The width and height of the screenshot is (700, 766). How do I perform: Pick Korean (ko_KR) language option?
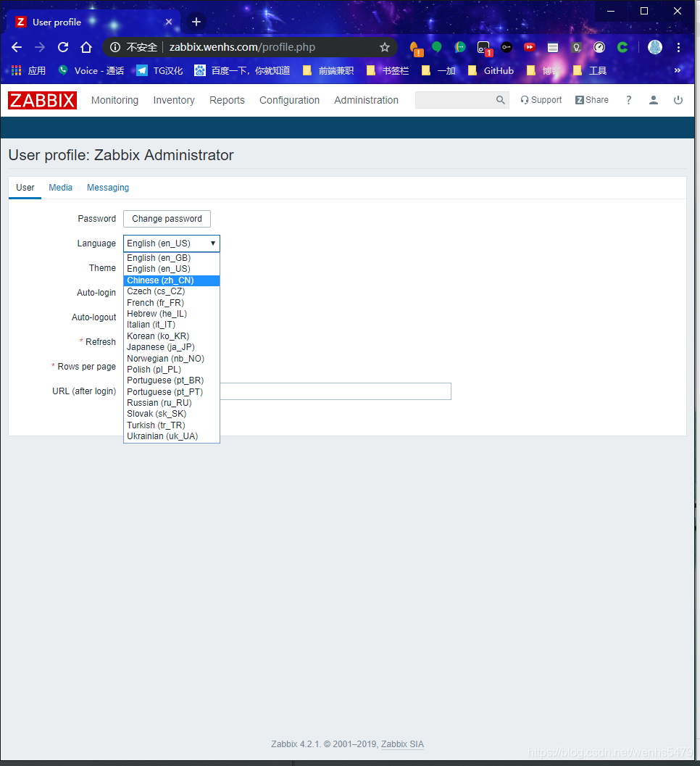(x=172, y=336)
